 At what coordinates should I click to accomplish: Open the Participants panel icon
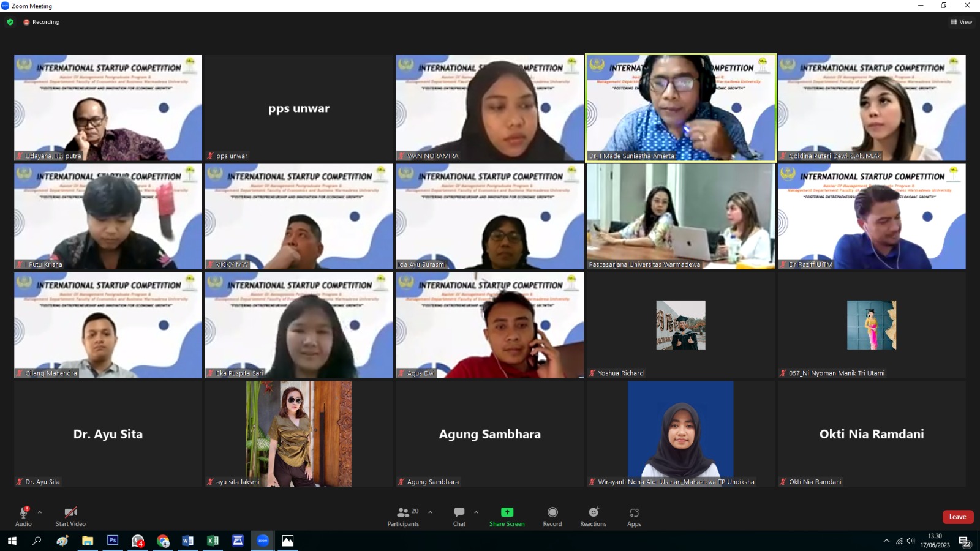tap(403, 513)
